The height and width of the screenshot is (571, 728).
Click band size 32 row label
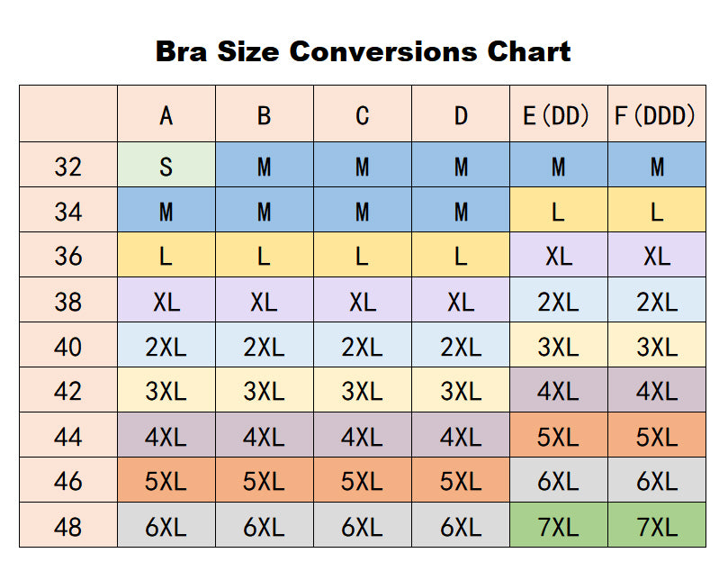(68, 166)
